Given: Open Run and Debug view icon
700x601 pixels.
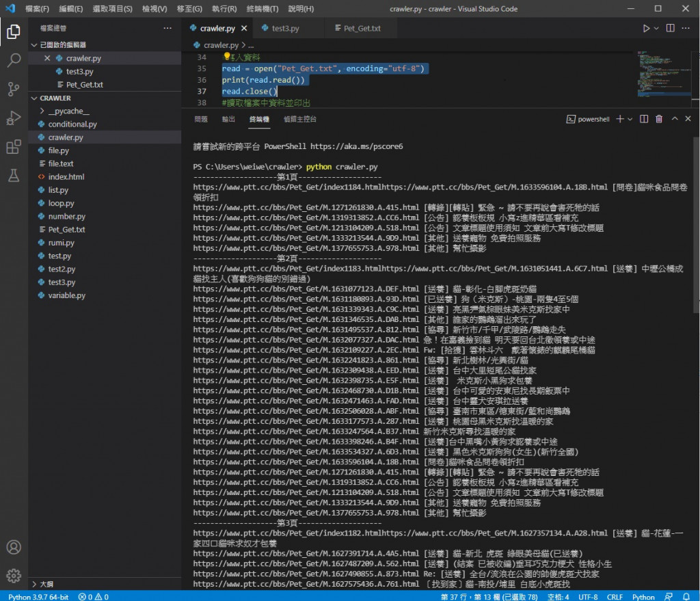Looking at the screenshot, I should point(14,118).
